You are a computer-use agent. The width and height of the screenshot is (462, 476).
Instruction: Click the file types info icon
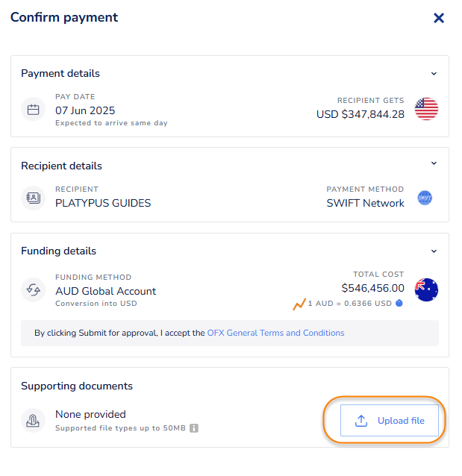click(x=193, y=428)
